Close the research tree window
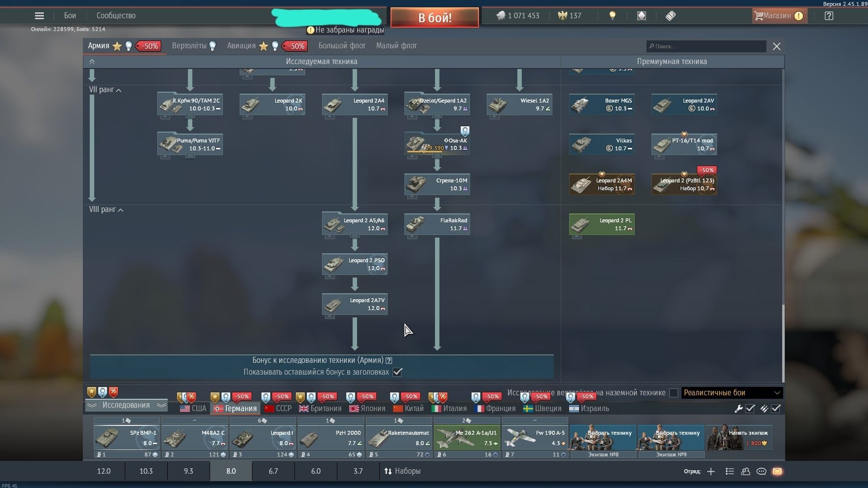Screen dimensions: 868x488 (x=777, y=46)
